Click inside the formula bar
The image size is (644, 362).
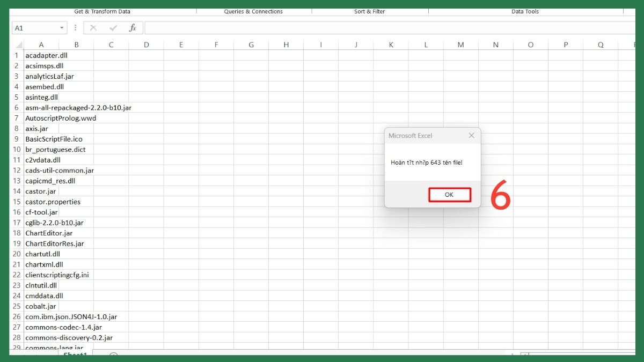pyautogui.click(x=322, y=27)
